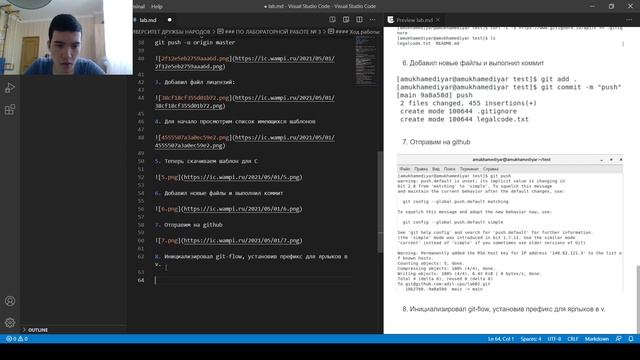Screen dimensions: 640x360
Task: Open the Extensions view in activity bar
Action: pyautogui.click(x=10, y=109)
